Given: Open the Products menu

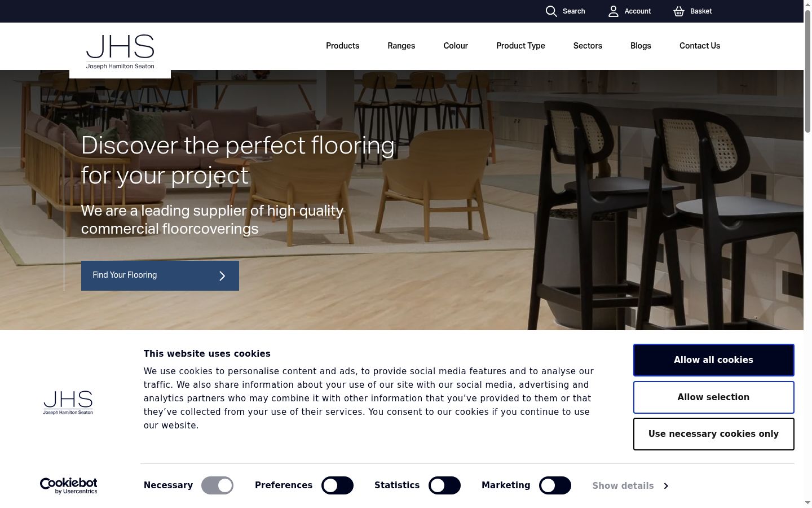Looking at the screenshot, I should [x=342, y=46].
